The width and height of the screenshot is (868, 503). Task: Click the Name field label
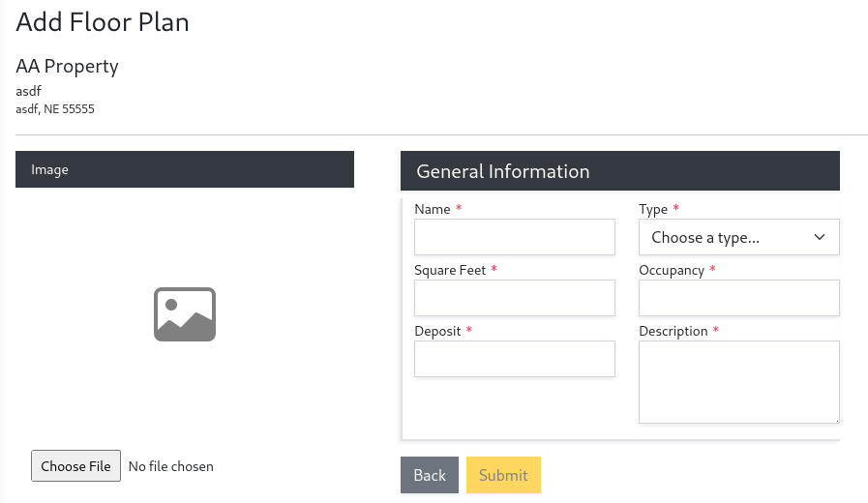click(433, 209)
